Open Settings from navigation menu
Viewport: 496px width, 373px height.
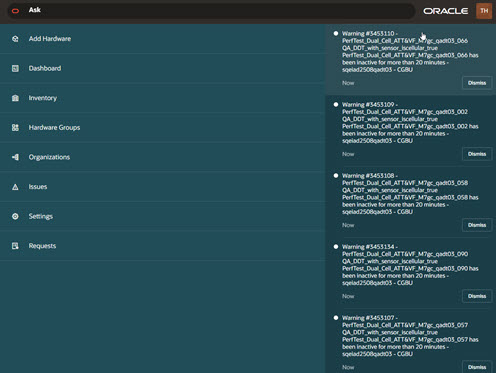[162, 216]
